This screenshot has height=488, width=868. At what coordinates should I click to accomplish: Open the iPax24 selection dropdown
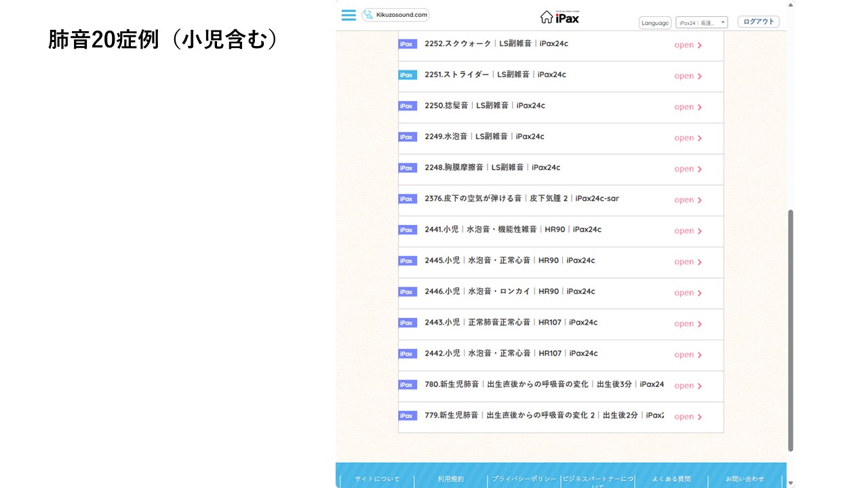coord(701,22)
